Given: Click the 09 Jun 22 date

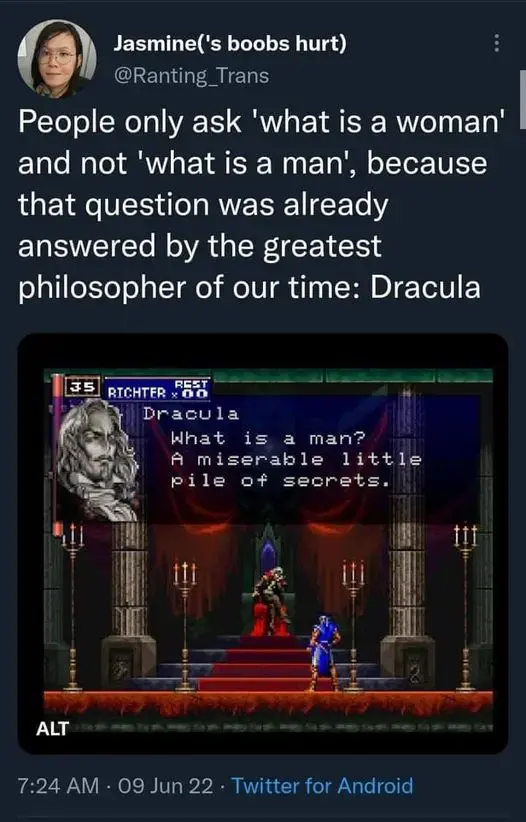Looking at the screenshot, I should (166, 786).
